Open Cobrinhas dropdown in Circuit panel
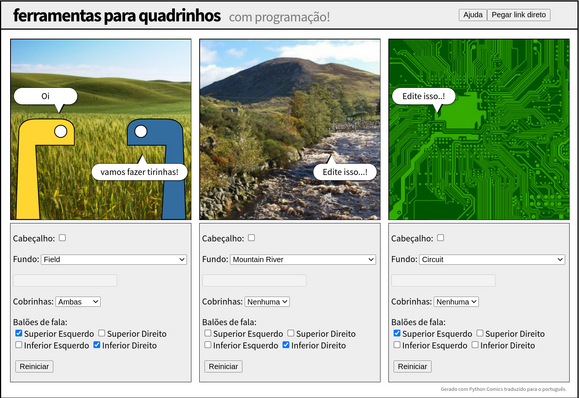 click(x=456, y=302)
